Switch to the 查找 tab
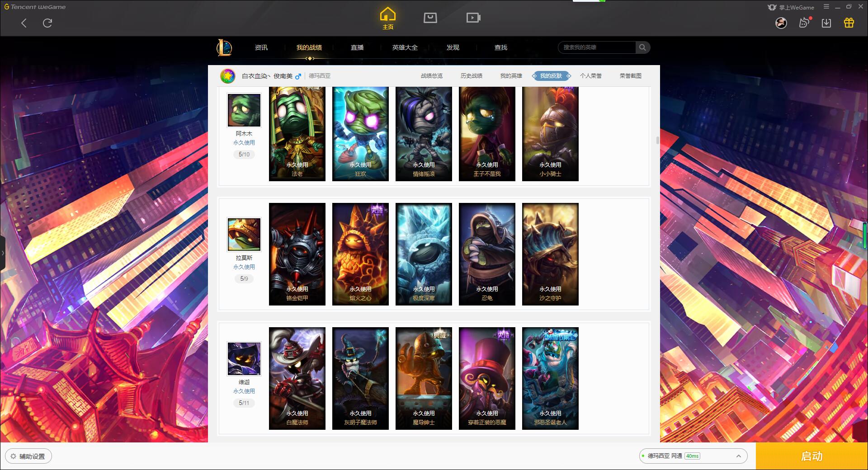 point(501,47)
